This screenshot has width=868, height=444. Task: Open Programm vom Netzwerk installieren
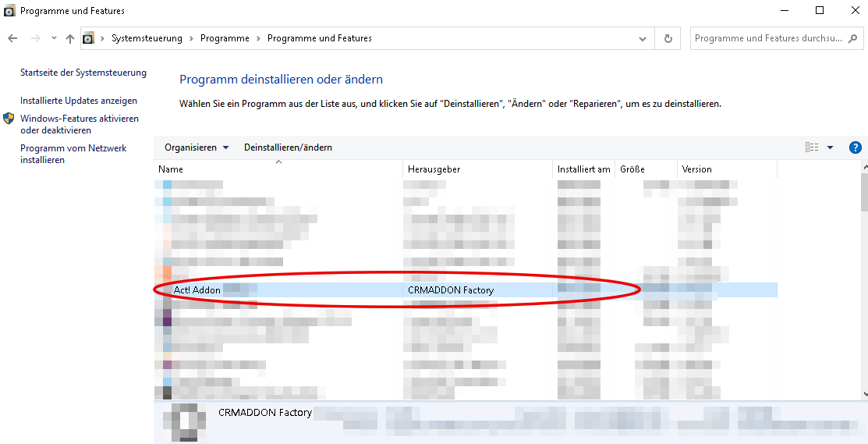coord(73,154)
